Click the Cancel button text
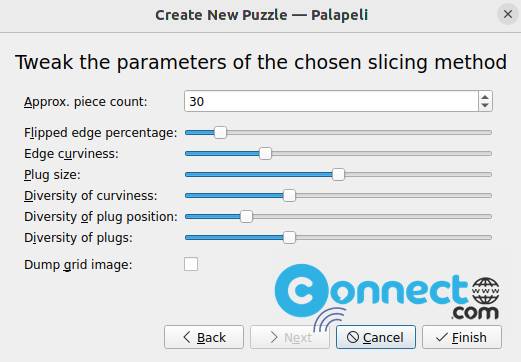 pyautogui.click(x=383, y=338)
